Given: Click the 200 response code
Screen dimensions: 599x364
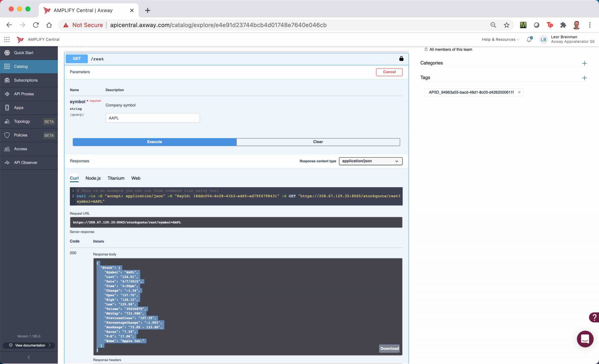Looking at the screenshot, I should 73,253.
